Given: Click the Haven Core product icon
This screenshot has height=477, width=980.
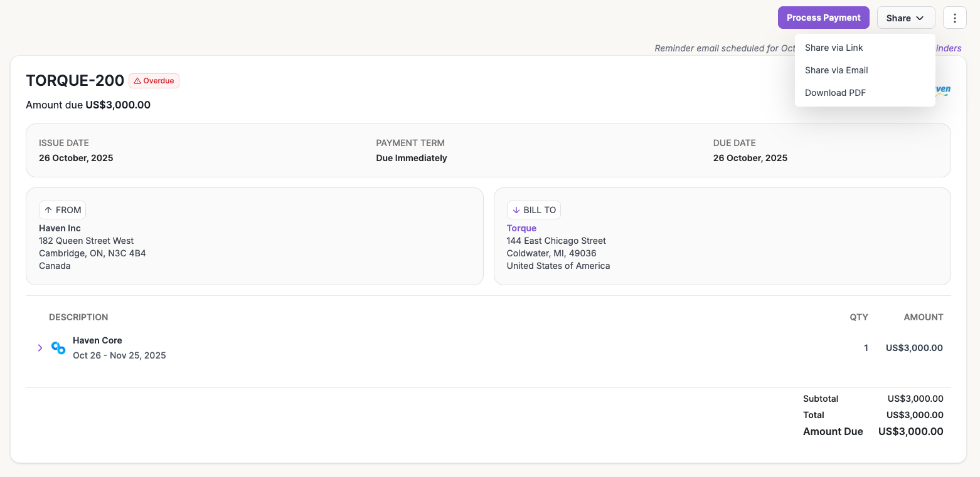Looking at the screenshot, I should click(x=58, y=348).
